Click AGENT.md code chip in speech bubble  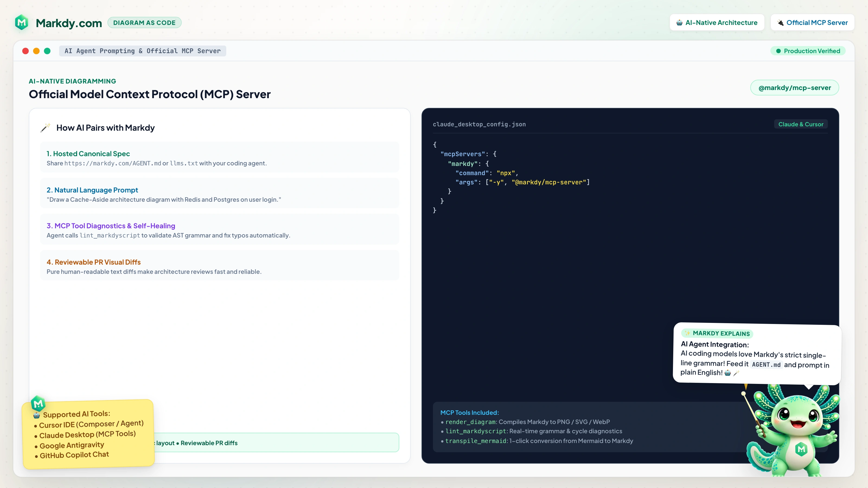click(x=766, y=364)
